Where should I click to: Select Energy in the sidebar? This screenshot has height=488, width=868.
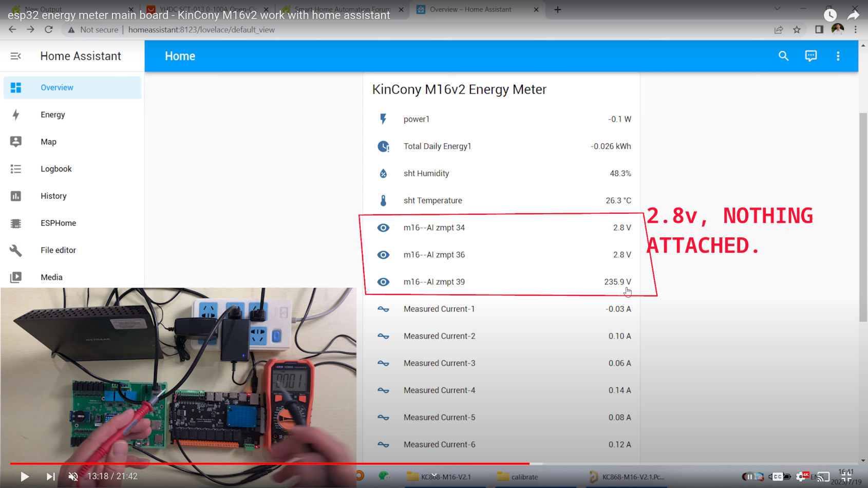click(53, 115)
